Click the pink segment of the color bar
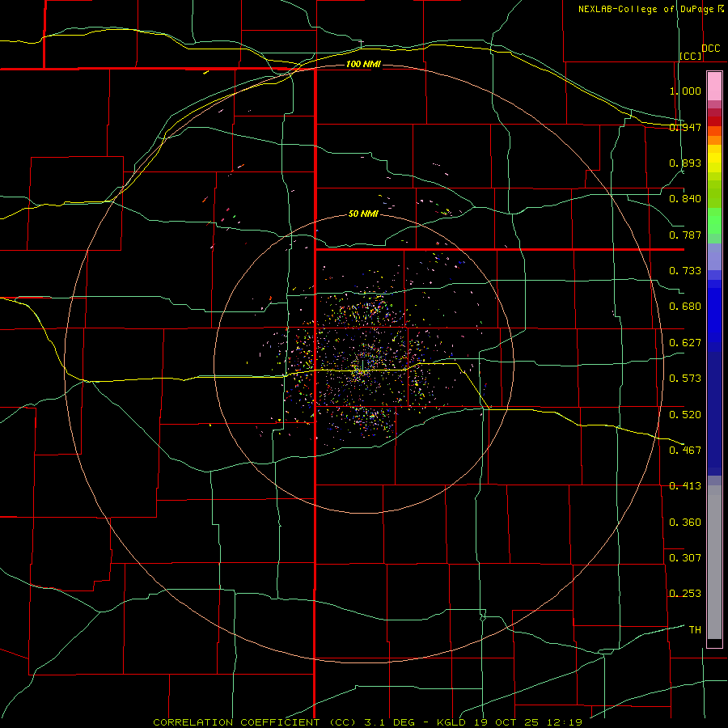This screenshot has width=728, height=728. click(x=714, y=87)
